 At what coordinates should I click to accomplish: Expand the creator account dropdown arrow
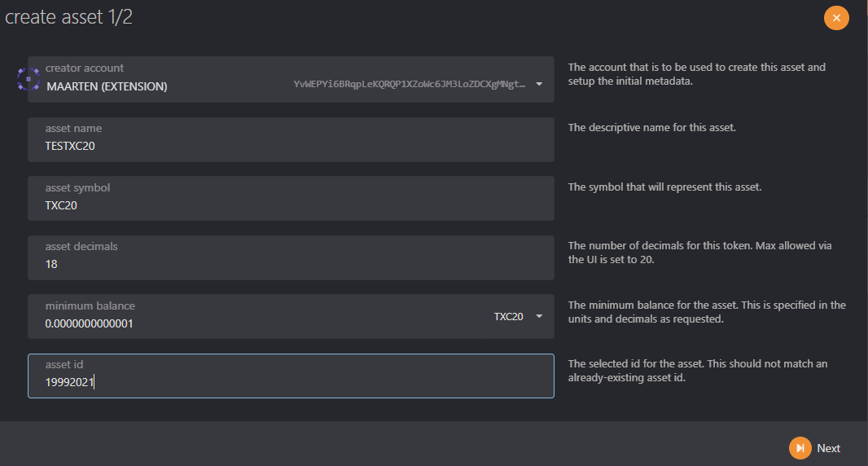(539, 84)
